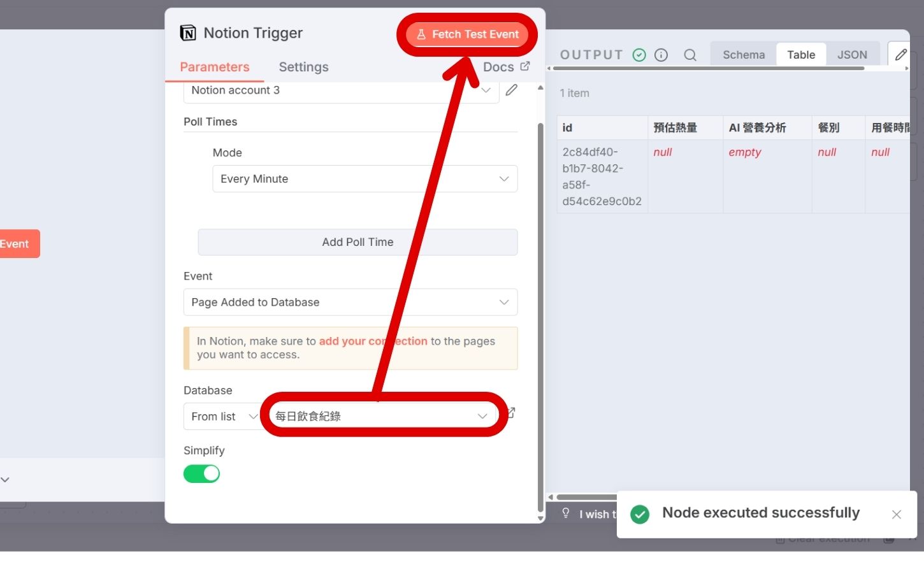
Task: Click the Fetch Test Event button
Action: point(467,34)
